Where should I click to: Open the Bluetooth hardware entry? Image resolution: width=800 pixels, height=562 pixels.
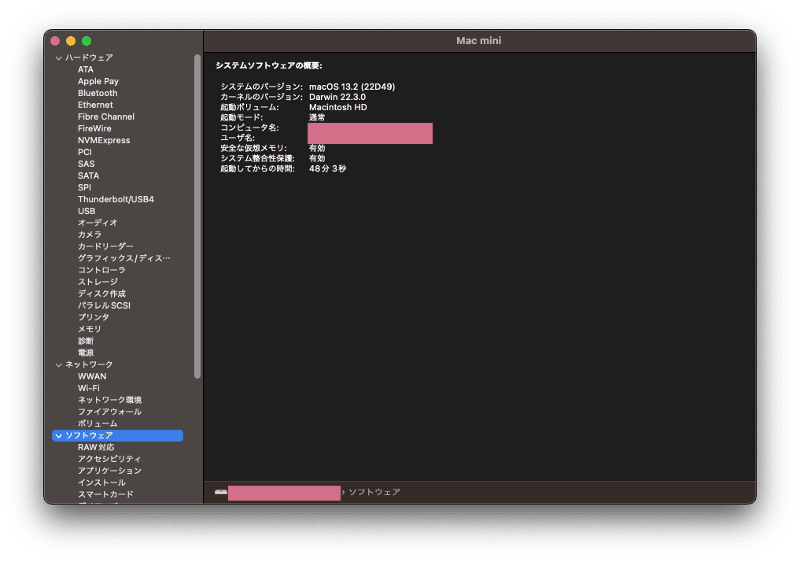pyautogui.click(x=97, y=93)
